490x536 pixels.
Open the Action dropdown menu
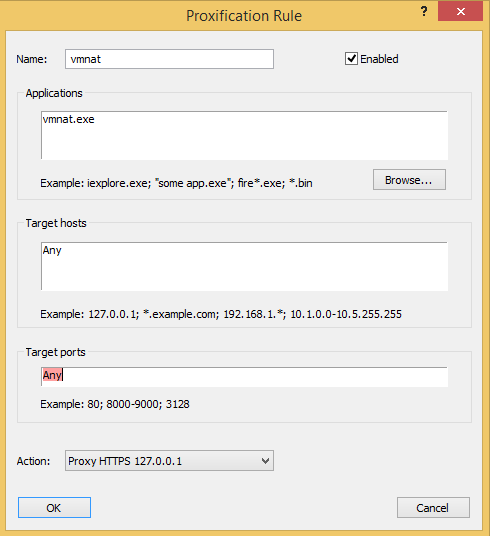[x=169, y=461]
